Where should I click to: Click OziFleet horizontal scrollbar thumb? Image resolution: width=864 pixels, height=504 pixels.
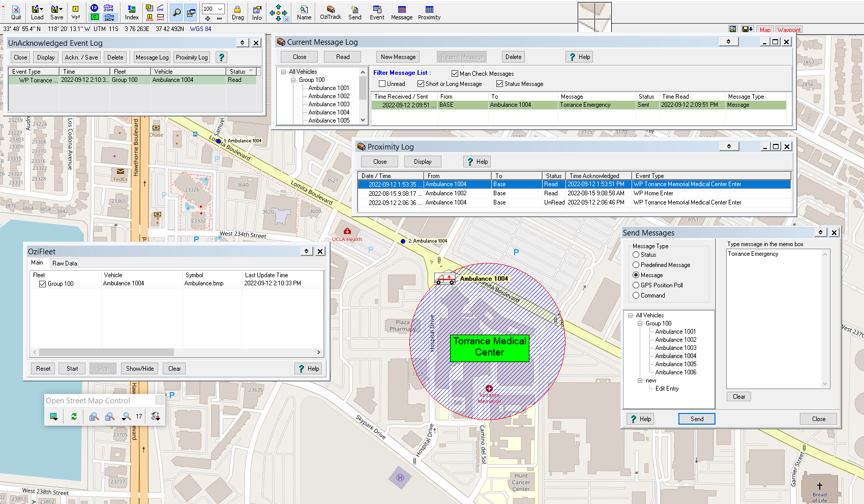click(106, 352)
